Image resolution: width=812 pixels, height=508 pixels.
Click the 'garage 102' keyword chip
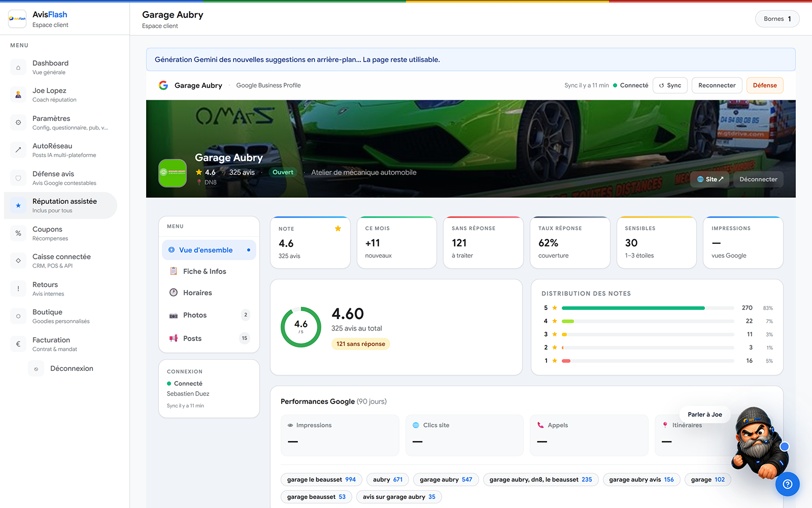pos(708,480)
